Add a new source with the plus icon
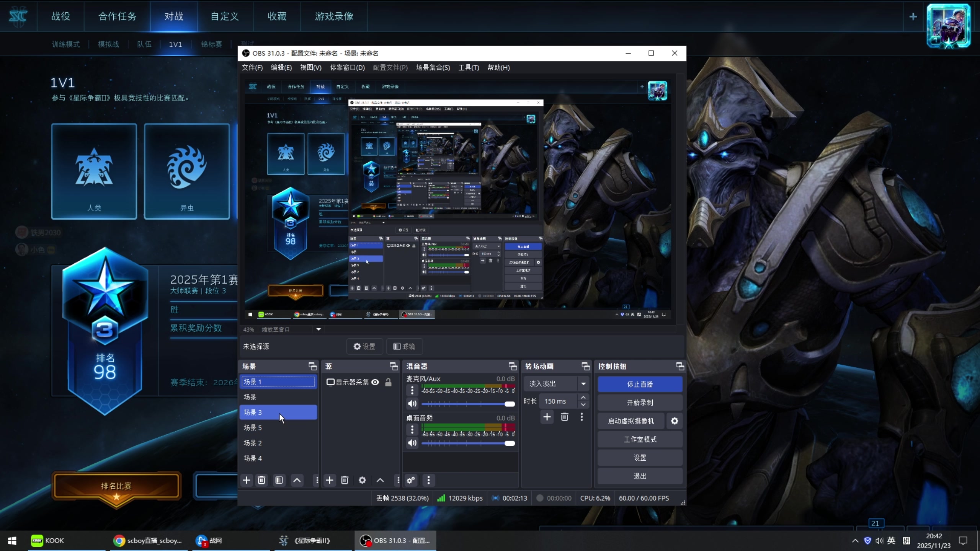 click(x=330, y=480)
